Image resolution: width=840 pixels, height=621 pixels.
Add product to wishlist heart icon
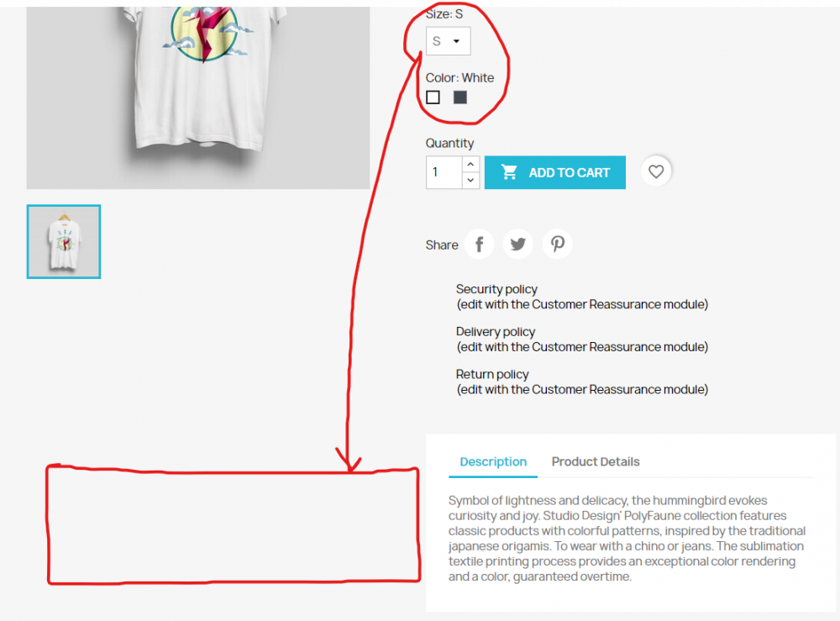coord(656,171)
